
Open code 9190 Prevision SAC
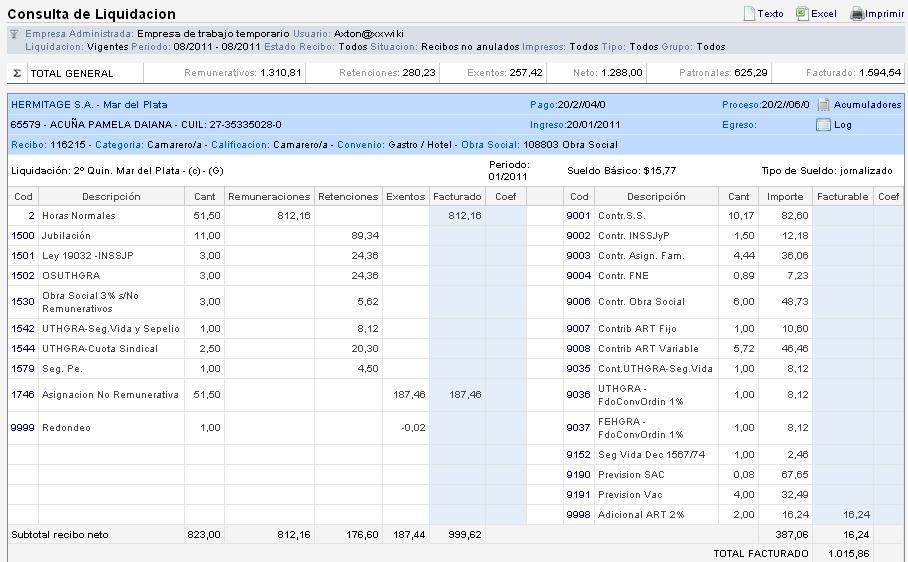click(x=578, y=474)
